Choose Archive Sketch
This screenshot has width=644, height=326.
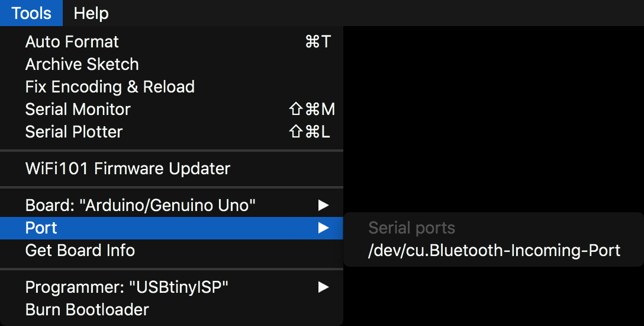[82, 65]
